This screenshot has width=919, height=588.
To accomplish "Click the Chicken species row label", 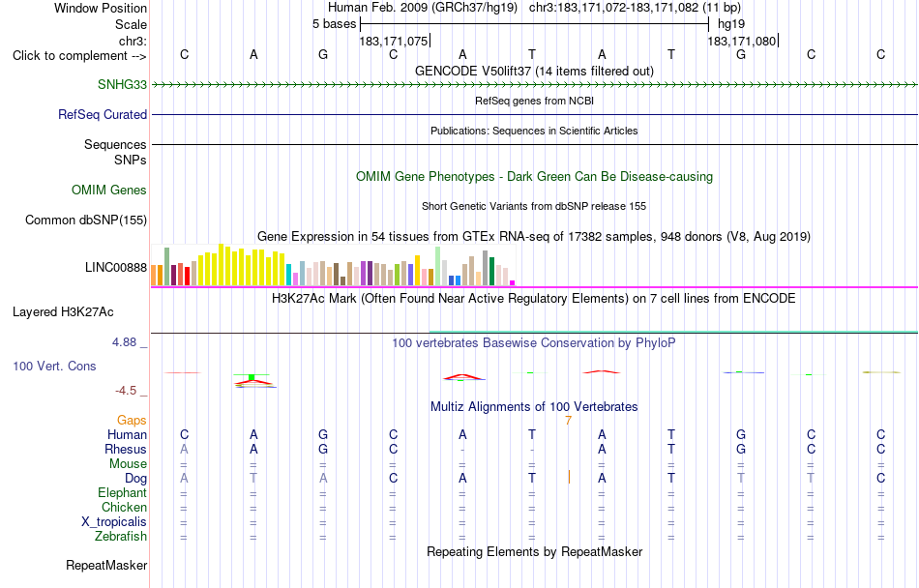I will [124, 507].
